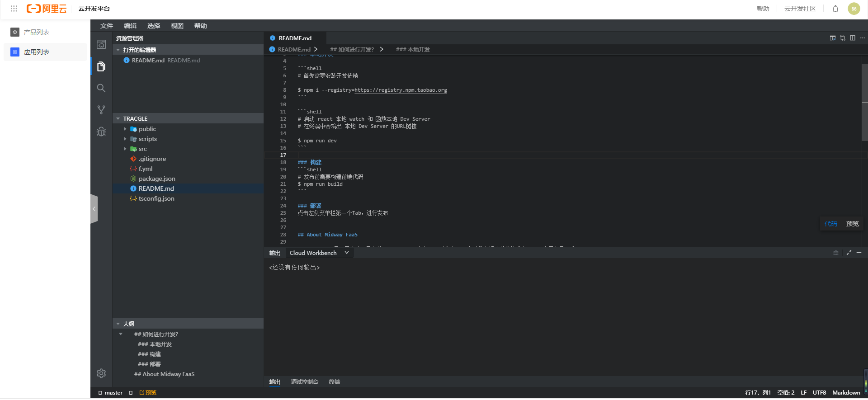
Task: Open the user avatar menu
Action: [x=854, y=9]
